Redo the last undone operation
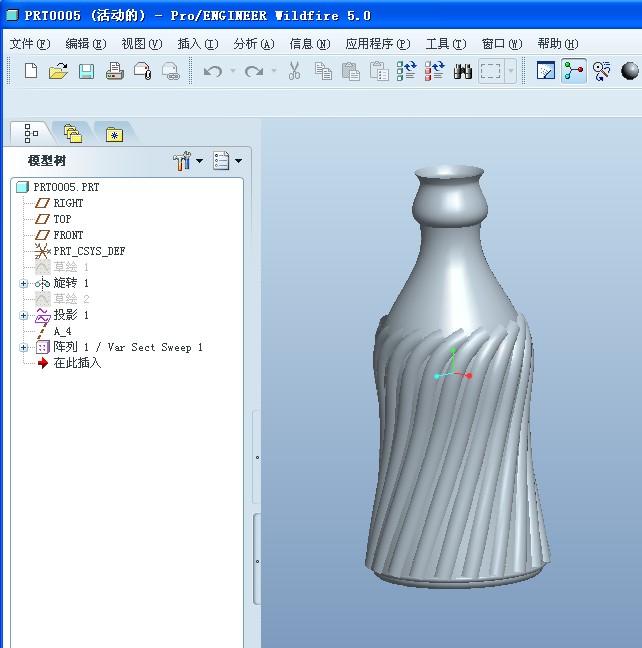The image size is (642, 648). 254,71
